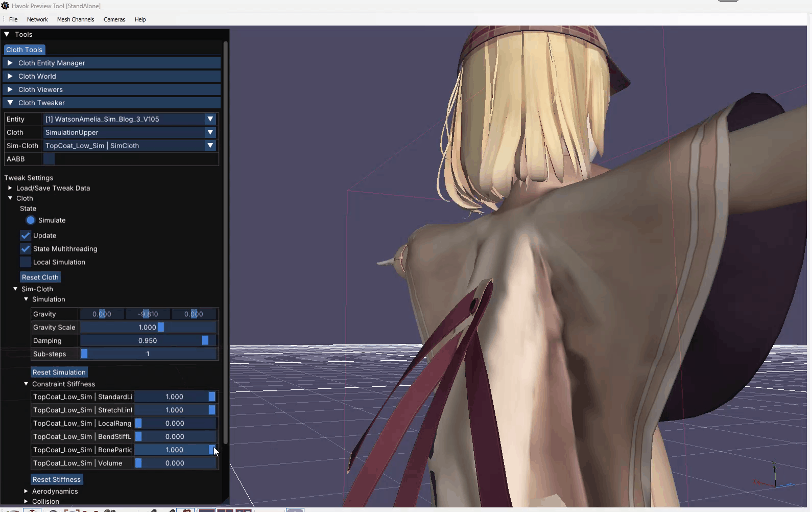Screen dimensions: 812x512
Task: Click the Havok app icon in title bar
Action: [x=5, y=6]
